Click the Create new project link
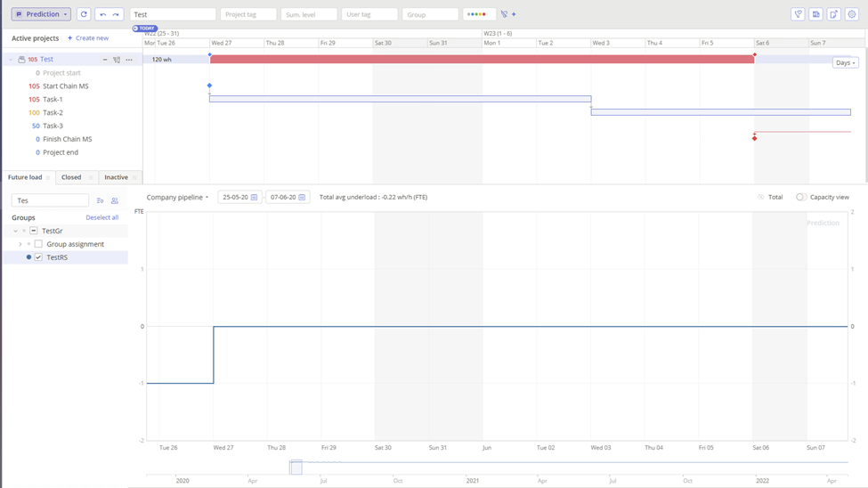The height and width of the screenshot is (488, 868). (x=88, y=38)
